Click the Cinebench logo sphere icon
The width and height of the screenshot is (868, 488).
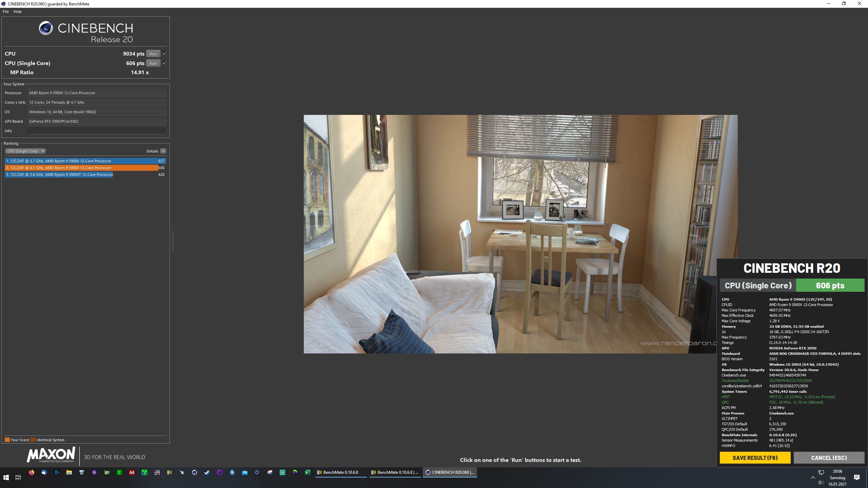click(46, 28)
